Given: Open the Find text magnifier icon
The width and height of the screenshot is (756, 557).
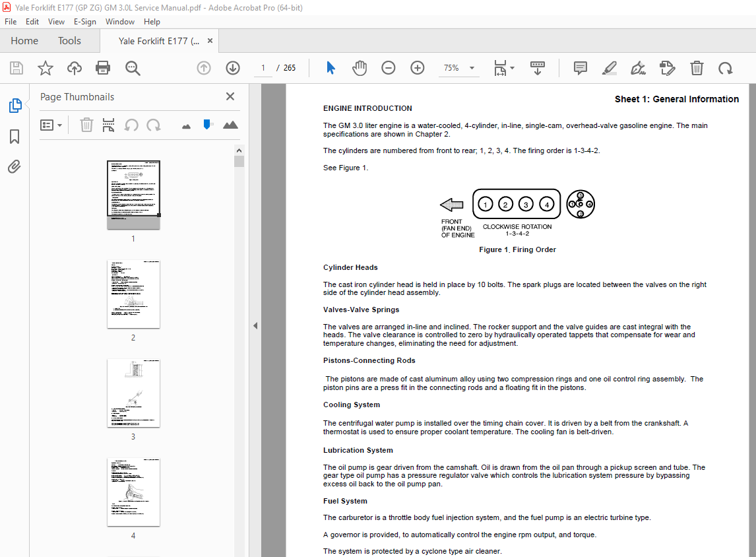Looking at the screenshot, I should (x=133, y=68).
